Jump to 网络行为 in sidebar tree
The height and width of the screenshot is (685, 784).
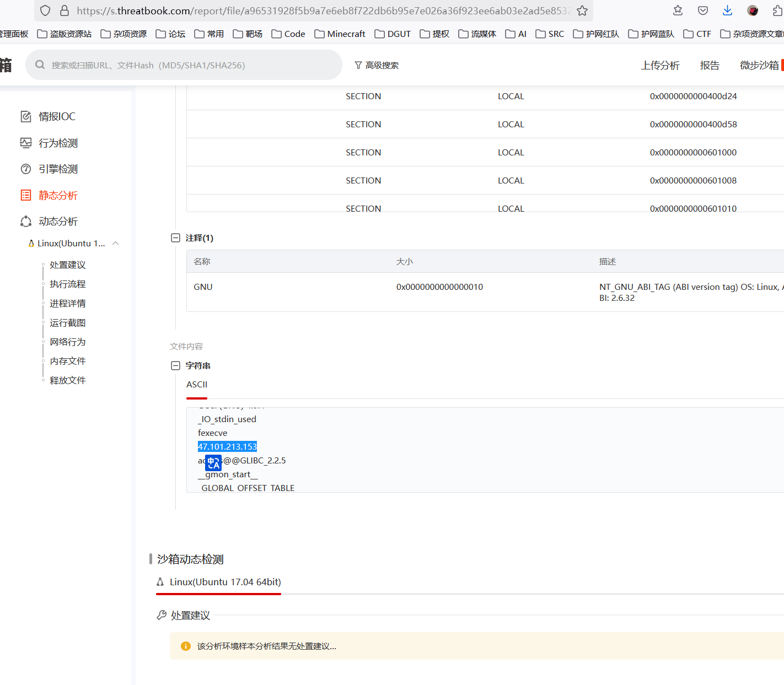(67, 342)
